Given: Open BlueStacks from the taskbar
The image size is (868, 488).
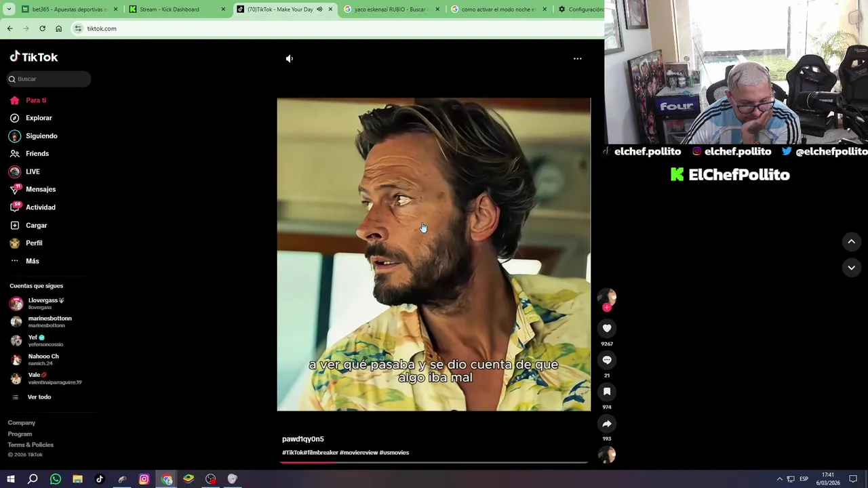Looking at the screenshot, I should pos(189,479).
